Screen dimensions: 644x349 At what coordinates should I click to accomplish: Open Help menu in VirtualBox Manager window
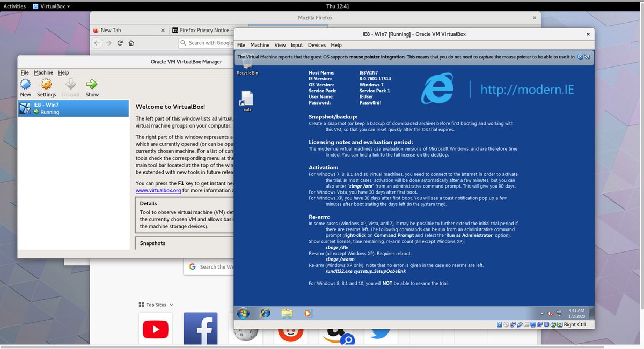coord(64,72)
